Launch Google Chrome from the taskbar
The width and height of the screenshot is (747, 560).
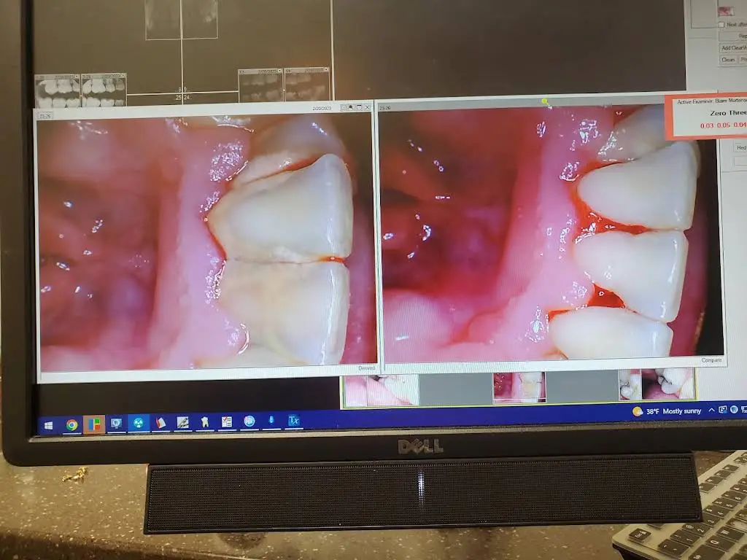(x=72, y=425)
